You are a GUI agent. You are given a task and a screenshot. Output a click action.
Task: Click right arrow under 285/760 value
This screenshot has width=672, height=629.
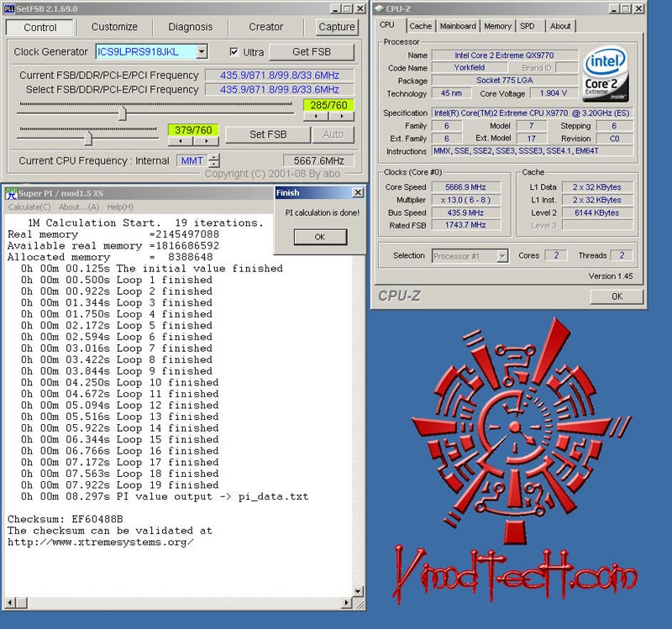tap(341, 116)
